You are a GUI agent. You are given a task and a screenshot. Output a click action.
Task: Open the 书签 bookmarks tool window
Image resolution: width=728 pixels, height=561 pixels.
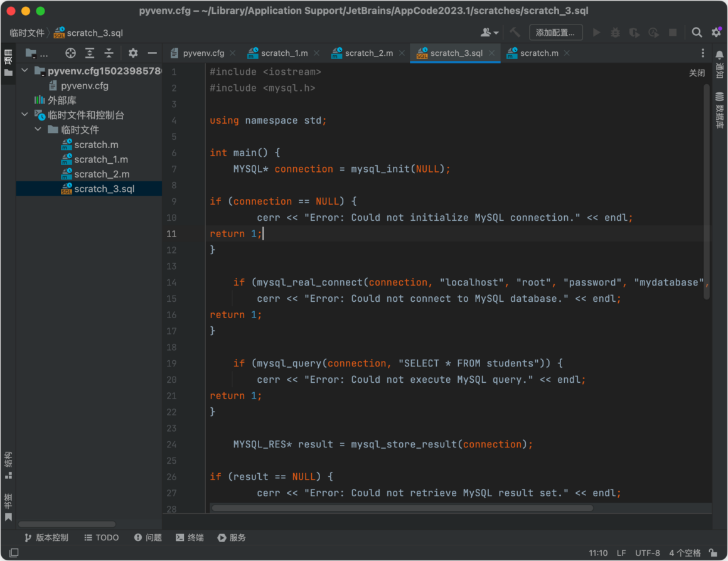coord(8,507)
